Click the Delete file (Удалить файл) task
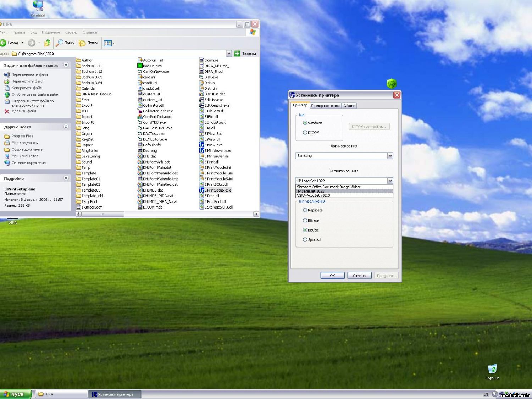Viewport: 532px width, 399px height. [x=23, y=111]
